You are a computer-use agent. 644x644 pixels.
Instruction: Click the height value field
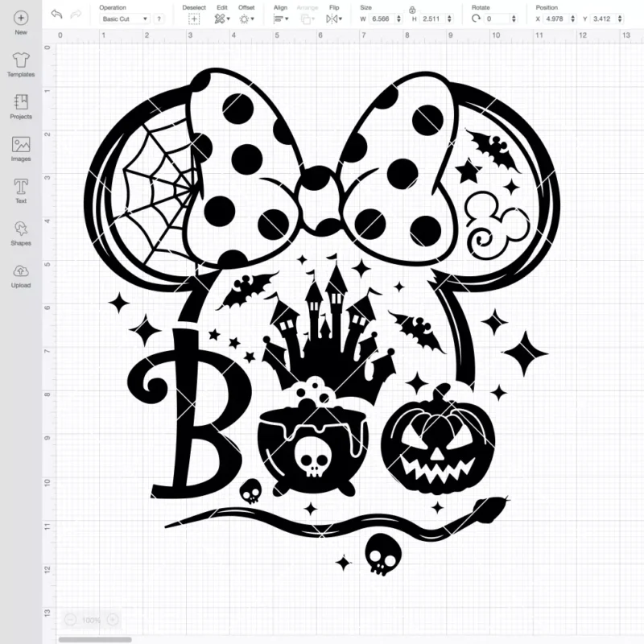(x=431, y=19)
